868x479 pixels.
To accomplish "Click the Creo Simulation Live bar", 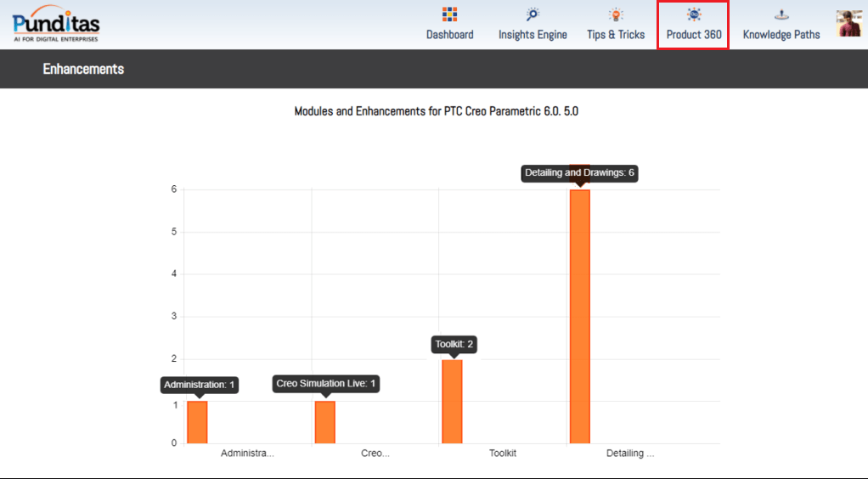I will click(x=325, y=422).
